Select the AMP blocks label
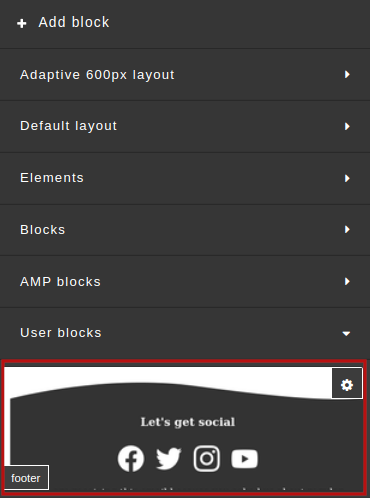This screenshot has width=370, height=498. 60,282
